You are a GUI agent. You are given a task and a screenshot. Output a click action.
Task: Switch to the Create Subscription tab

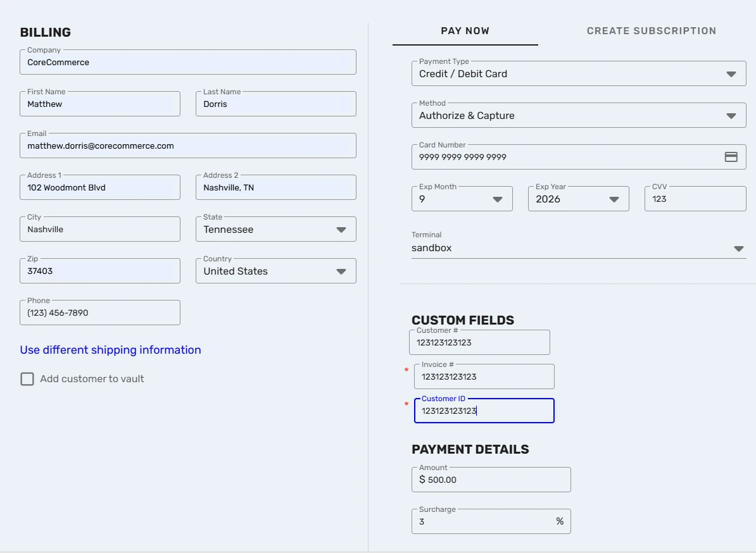tap(652, 31)
